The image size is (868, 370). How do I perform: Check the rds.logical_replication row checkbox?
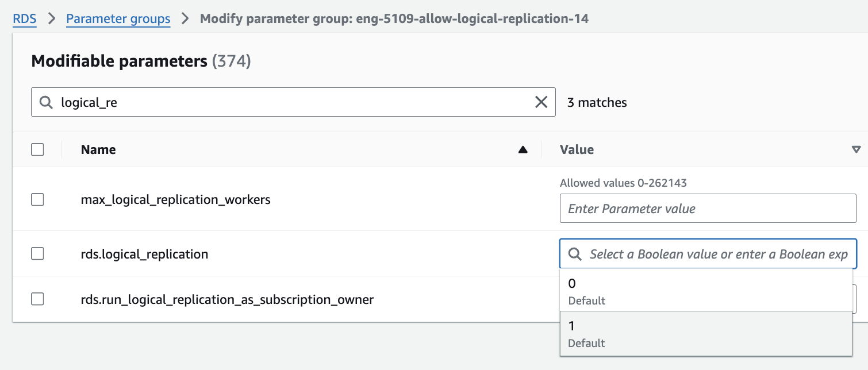tap(37, 253)
